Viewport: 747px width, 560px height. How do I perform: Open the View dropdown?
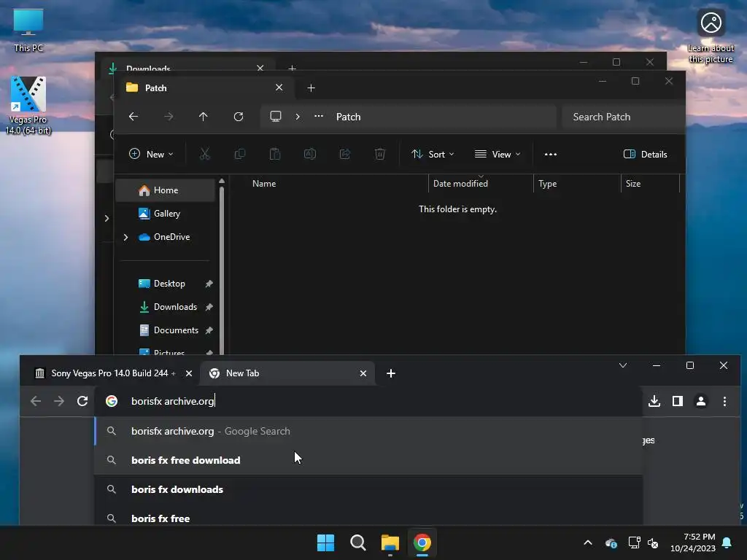[x=498, y=155]
